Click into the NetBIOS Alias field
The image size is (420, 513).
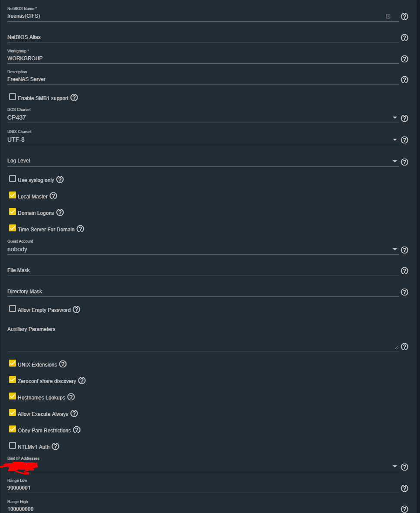pos(202,37)
